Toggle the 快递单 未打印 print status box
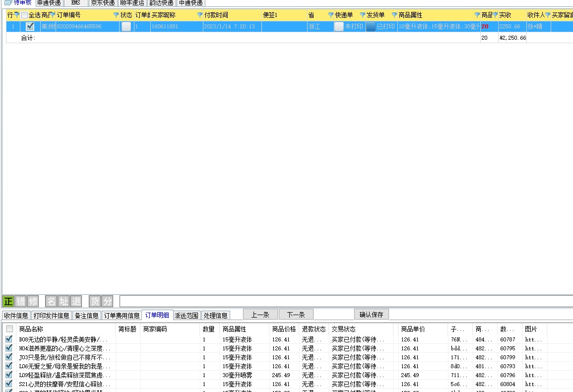573x392 pixels. [x=339, y=26]
